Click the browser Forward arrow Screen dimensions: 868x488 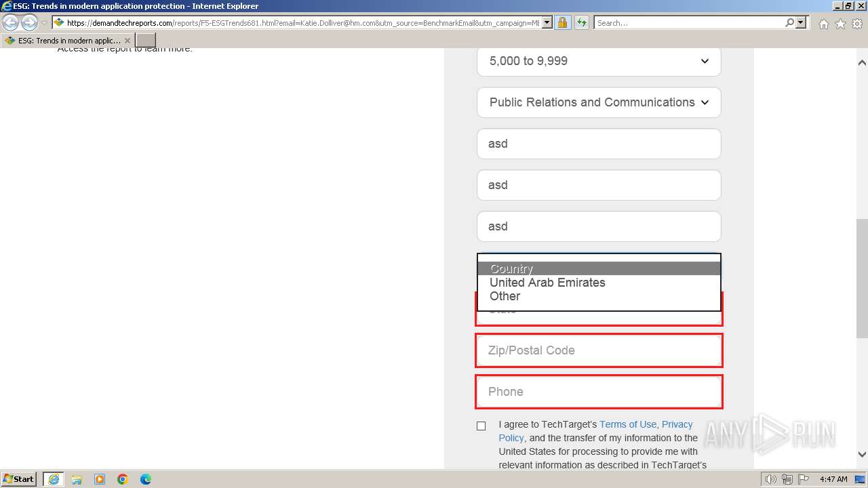click(x=29, y=22)
